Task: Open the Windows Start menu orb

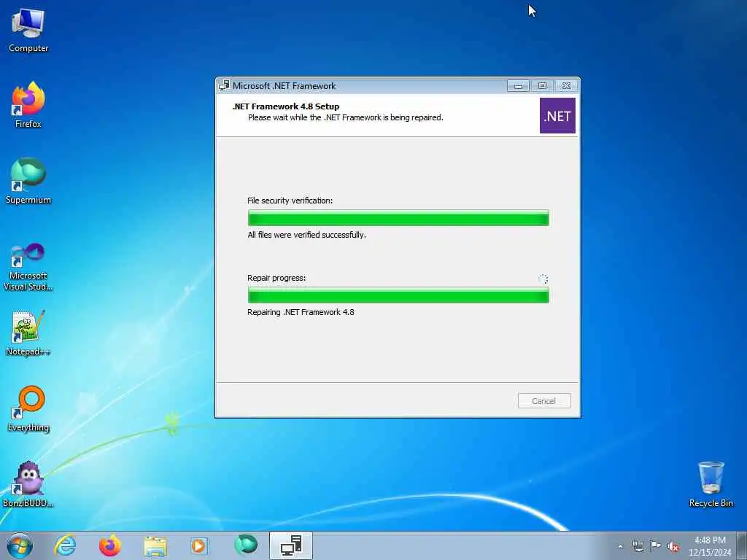Action: pos(20,545)
